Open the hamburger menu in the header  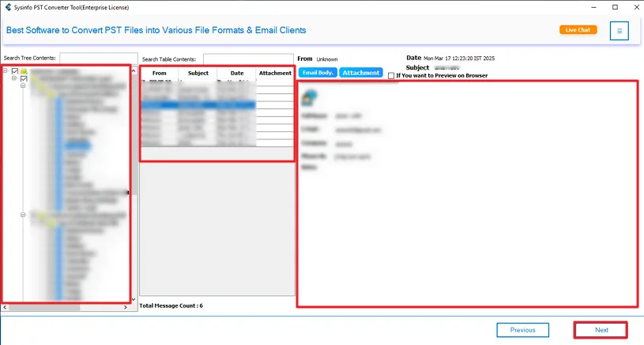[x=620, y=31]
